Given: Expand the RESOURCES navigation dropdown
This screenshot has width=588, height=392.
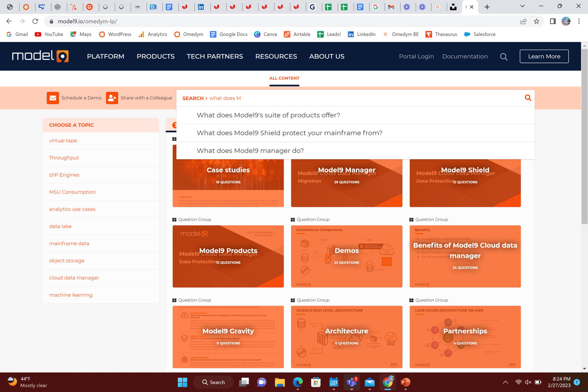Looking at the screenshot, I should (276, 56).
